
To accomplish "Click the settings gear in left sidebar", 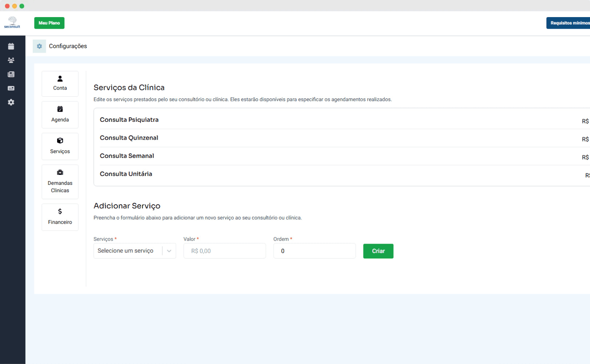I will click(11, 103).
